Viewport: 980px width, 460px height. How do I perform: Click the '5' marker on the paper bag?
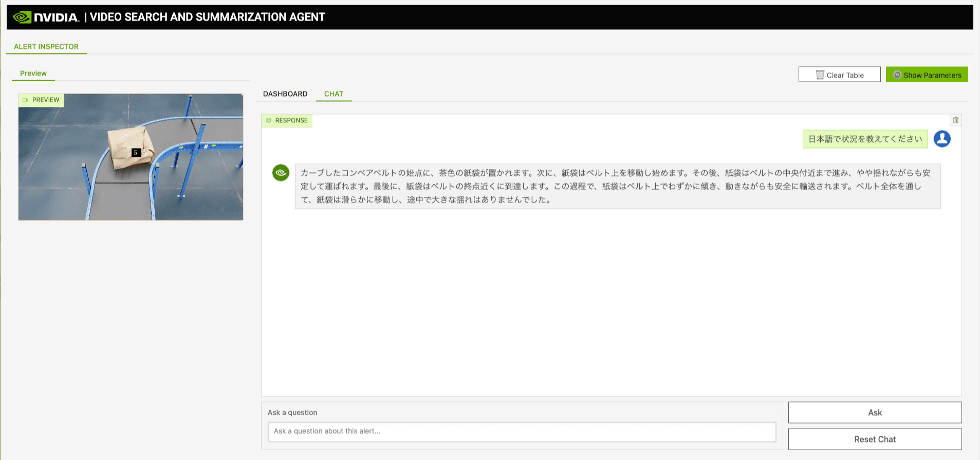pyautogui.click(x=136, y=153)
